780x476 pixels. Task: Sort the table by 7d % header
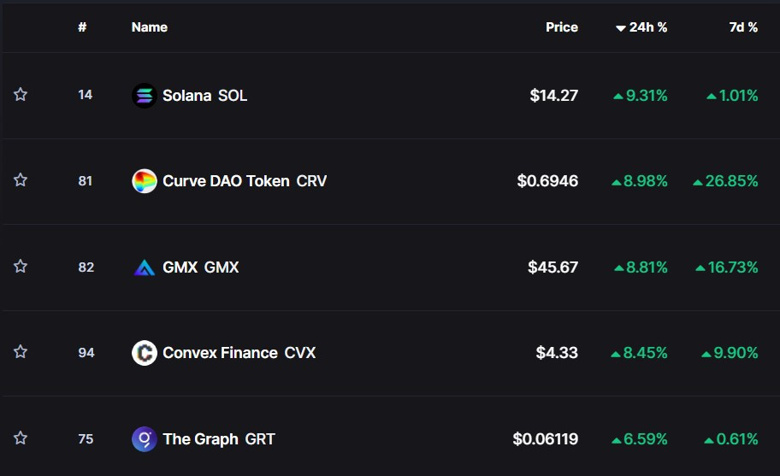tap(743, 27)
